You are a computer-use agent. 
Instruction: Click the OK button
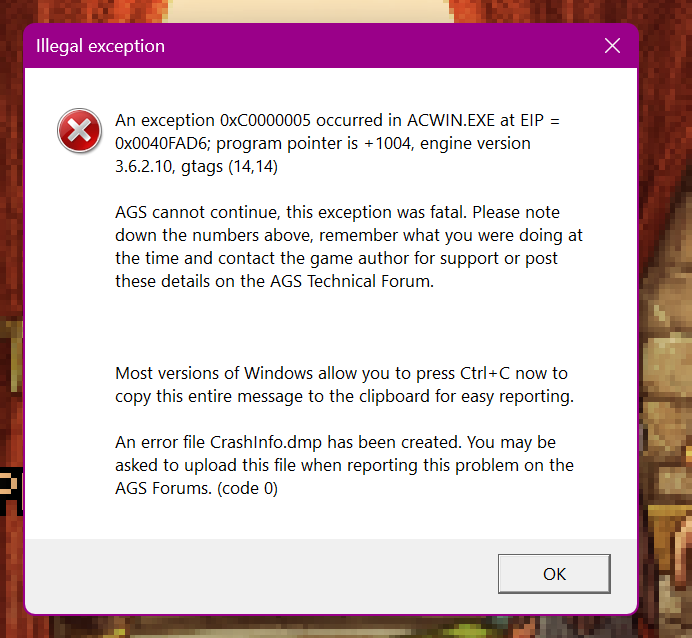click(x=554, y=574)
